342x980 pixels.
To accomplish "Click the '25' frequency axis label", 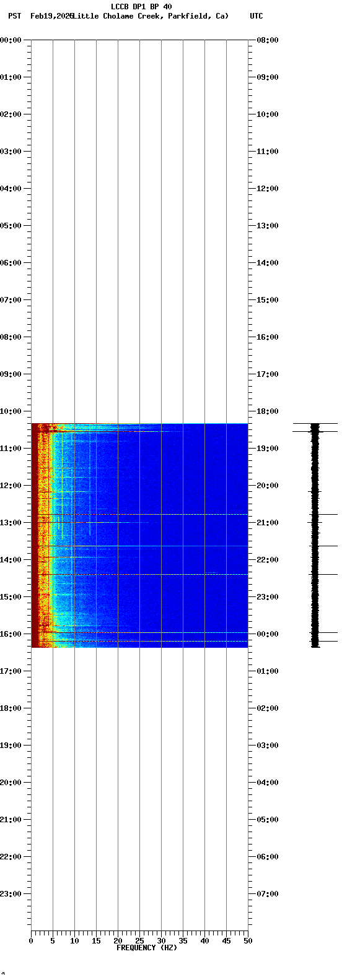I will pos(139,941).
